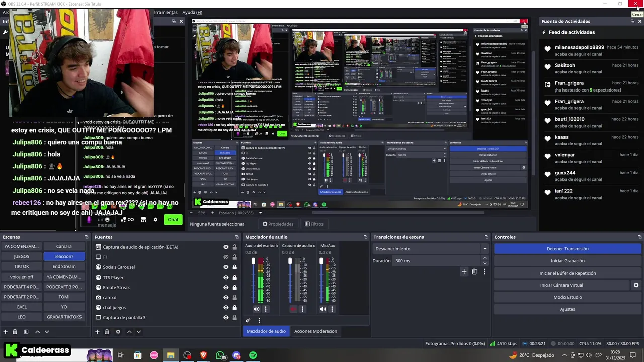Screen dimensions: 644x362
Task: Undock the Fuentes panel
Action: pos(237,237)
